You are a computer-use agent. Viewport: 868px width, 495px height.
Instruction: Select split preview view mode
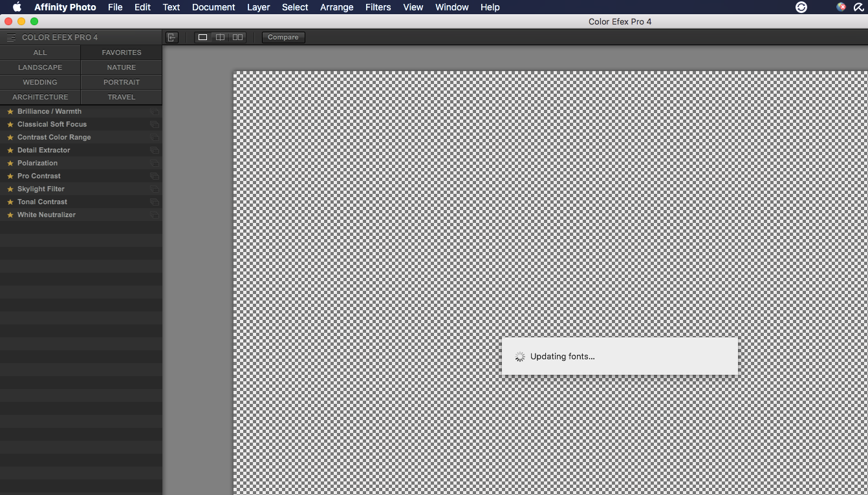(221, 37)
